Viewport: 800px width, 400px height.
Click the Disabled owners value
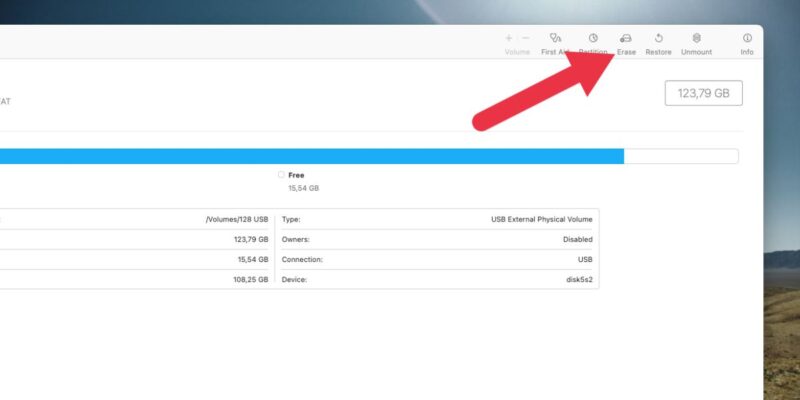tap(578, 239)
